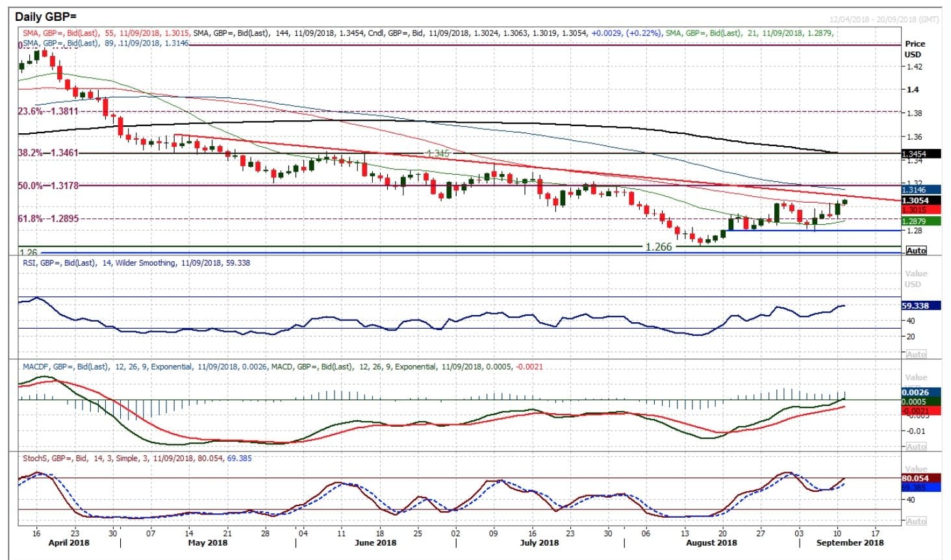Viewport: 951px width, 560px height.
Task: Click the 61.8%-1.2895 Fibonacci label
Action: pyautogui.click(x=48, y=219)
